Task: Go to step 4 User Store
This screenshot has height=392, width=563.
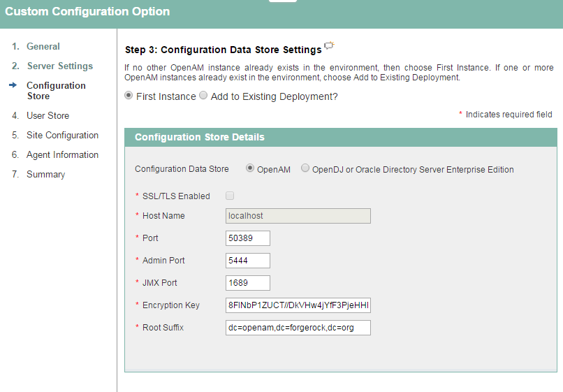Action: point(47,116)
